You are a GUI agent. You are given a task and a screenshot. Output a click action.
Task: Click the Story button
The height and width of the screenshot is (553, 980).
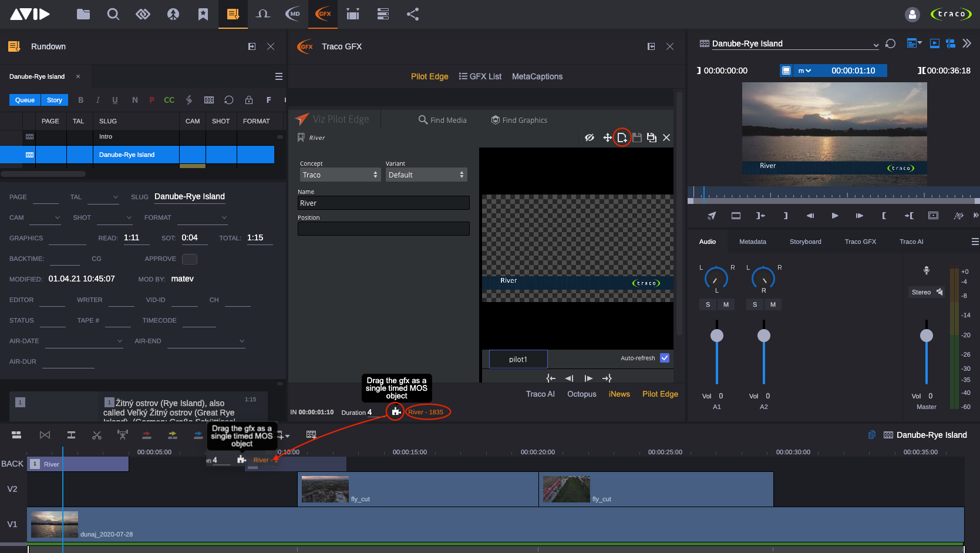click(55, 100)
